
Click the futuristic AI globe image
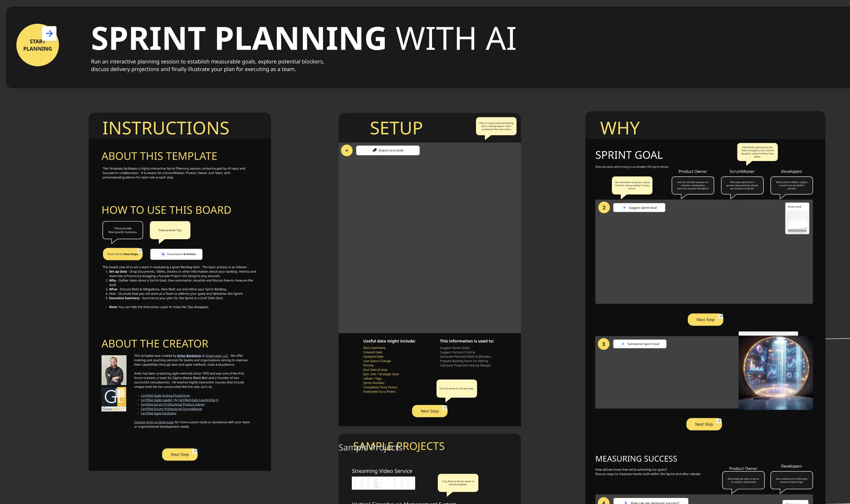coord(775,373)
